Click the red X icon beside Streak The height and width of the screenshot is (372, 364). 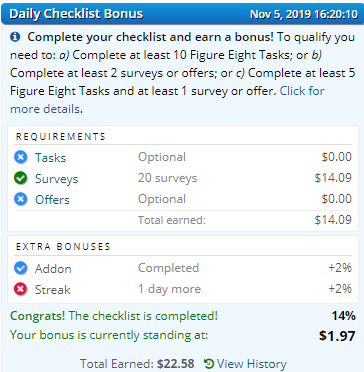pos(20,289)
